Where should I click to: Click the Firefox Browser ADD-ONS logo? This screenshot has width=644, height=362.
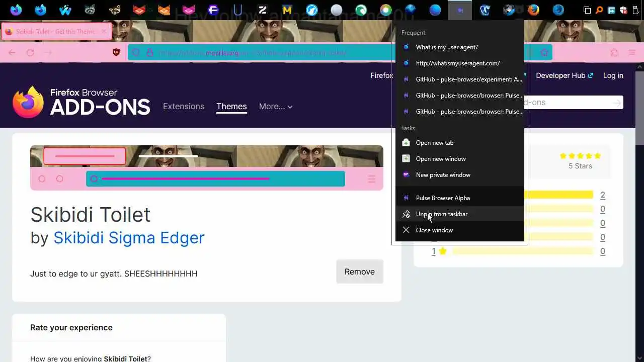[x=81, y=102]
